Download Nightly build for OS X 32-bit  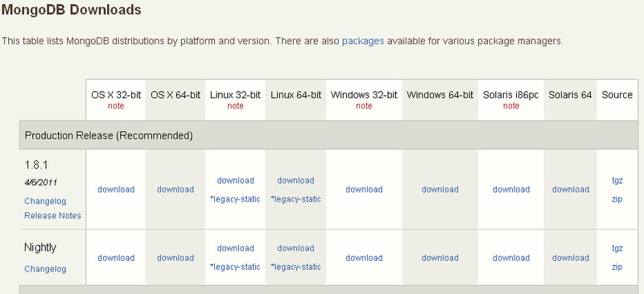pyautogui.click(x=116, y=258)
